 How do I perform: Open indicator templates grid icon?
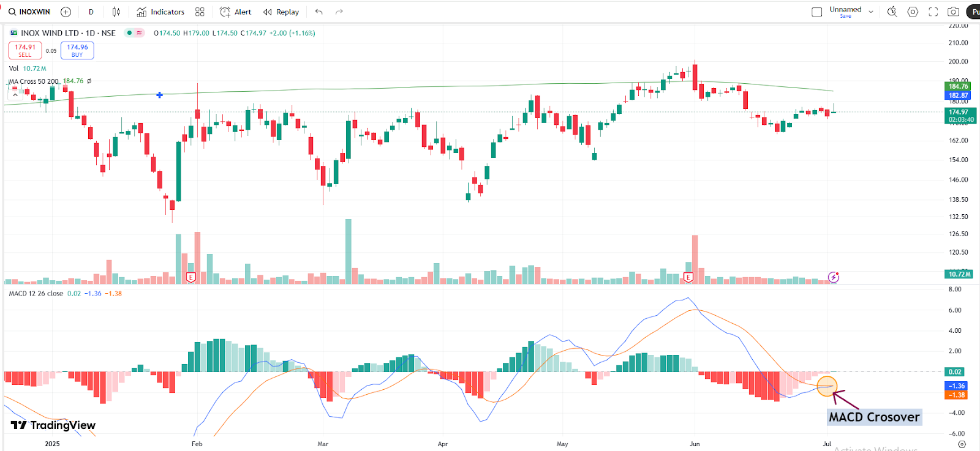tap(200, 12)
